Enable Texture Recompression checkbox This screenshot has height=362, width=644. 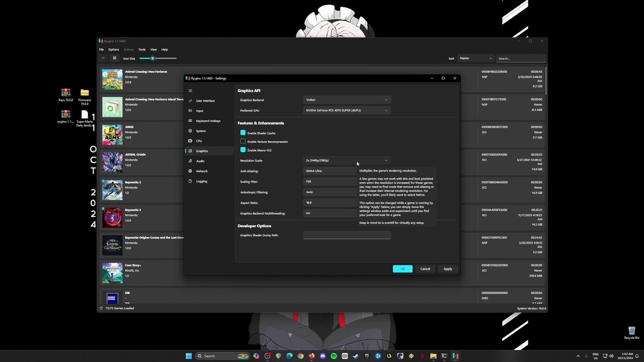pos(243,141)
